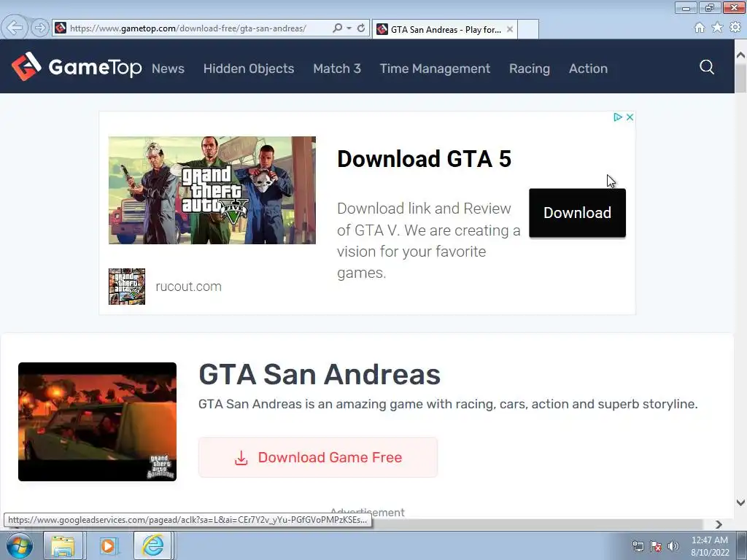The height and width of the screenshot is (560, 747).
Task: Open the Time Management category
Action: [435, 69]
